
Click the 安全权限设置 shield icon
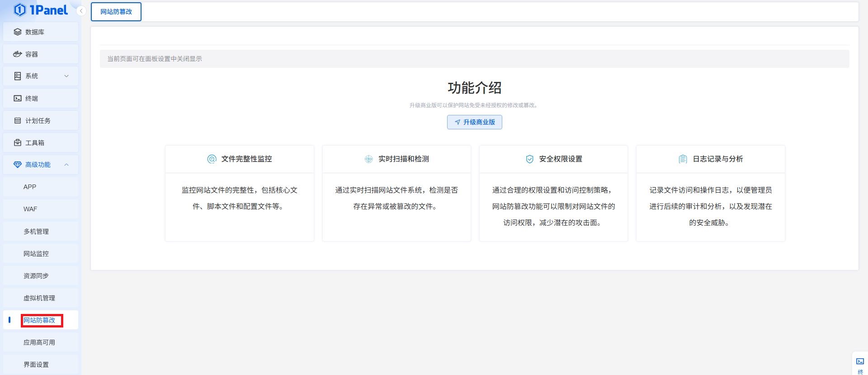(x=530, y=159)
